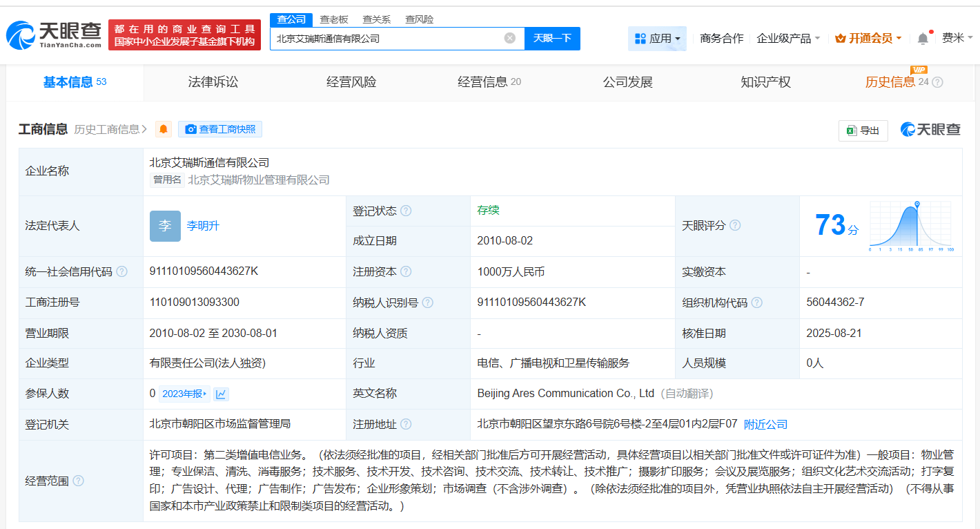Screen dimensions: 980x529
Task: Open notifications via the bell icon
Action: (922, 38)
